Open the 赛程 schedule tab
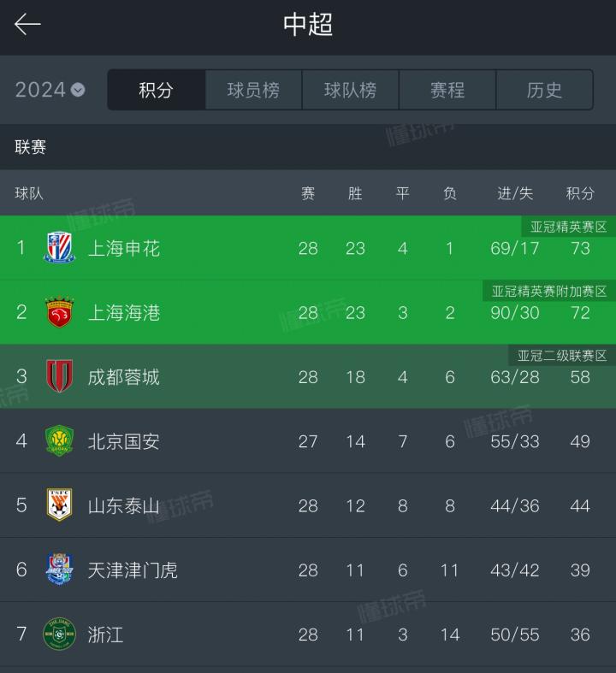616x673 pixels. coord(447,90)
